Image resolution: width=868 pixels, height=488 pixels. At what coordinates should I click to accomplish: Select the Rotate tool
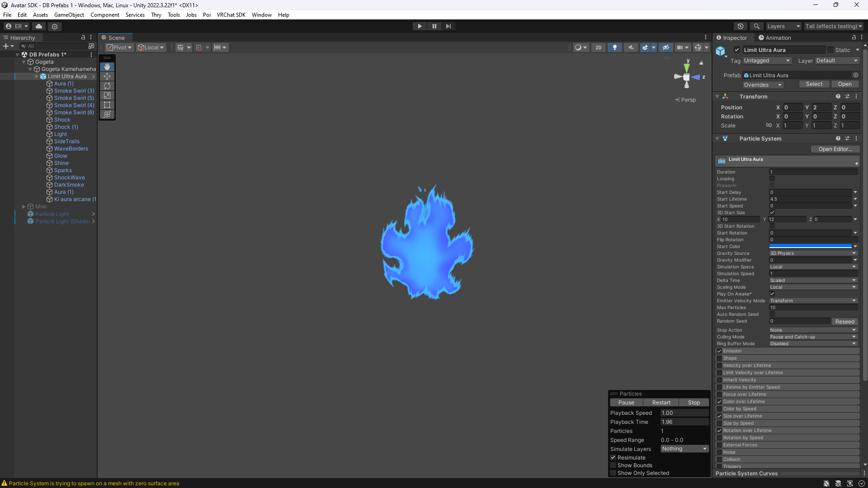107,86
